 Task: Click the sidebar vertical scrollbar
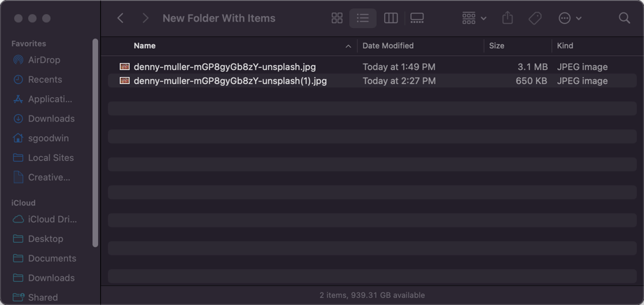95,140
